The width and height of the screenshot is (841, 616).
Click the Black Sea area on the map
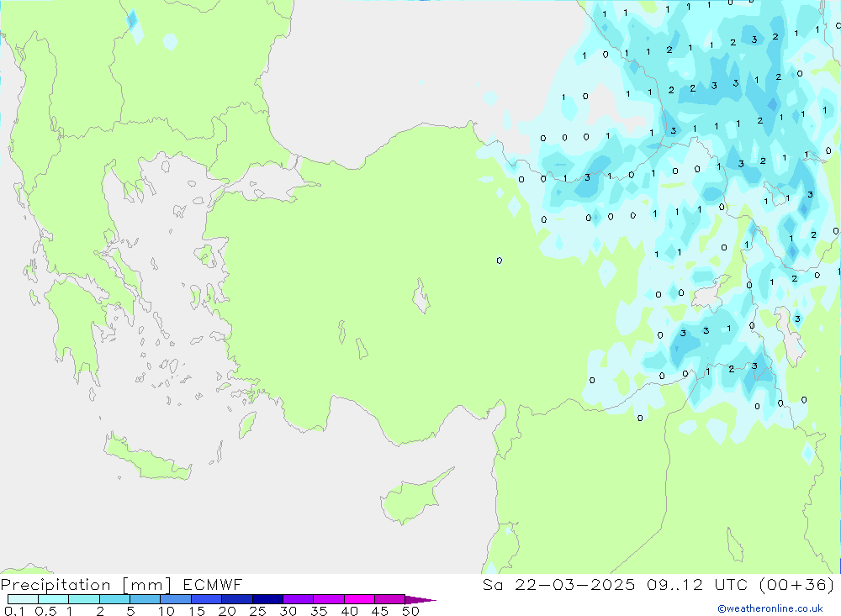(424, 70)
